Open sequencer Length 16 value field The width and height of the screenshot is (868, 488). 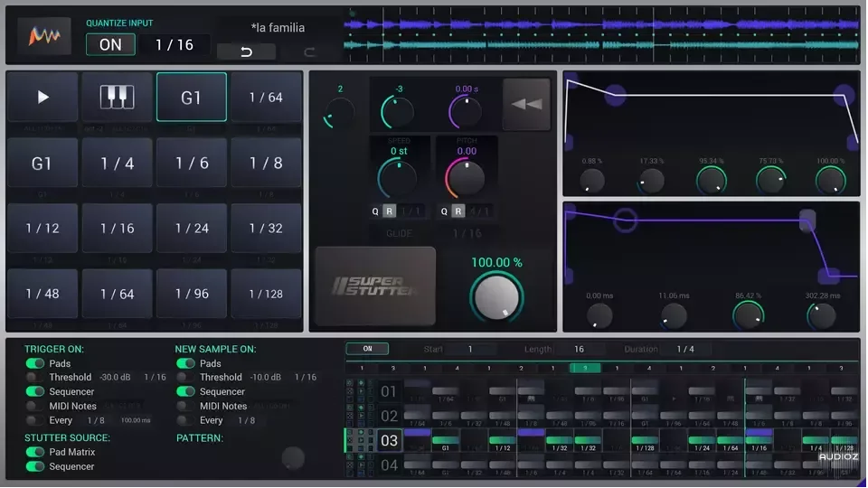579,349
